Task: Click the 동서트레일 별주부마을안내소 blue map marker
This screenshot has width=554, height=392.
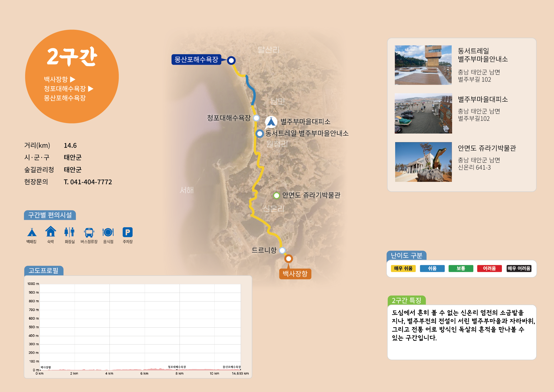Action: point(260,134)
